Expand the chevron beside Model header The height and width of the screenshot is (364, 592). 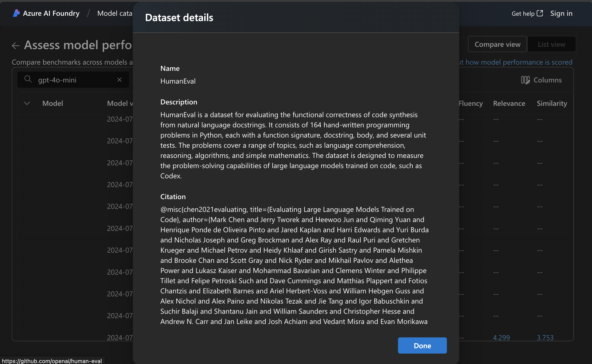[x=27, y=103]
